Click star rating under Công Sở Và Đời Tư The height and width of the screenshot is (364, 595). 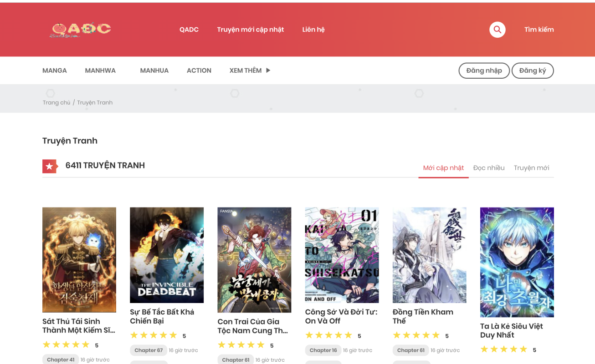[328, 335]
